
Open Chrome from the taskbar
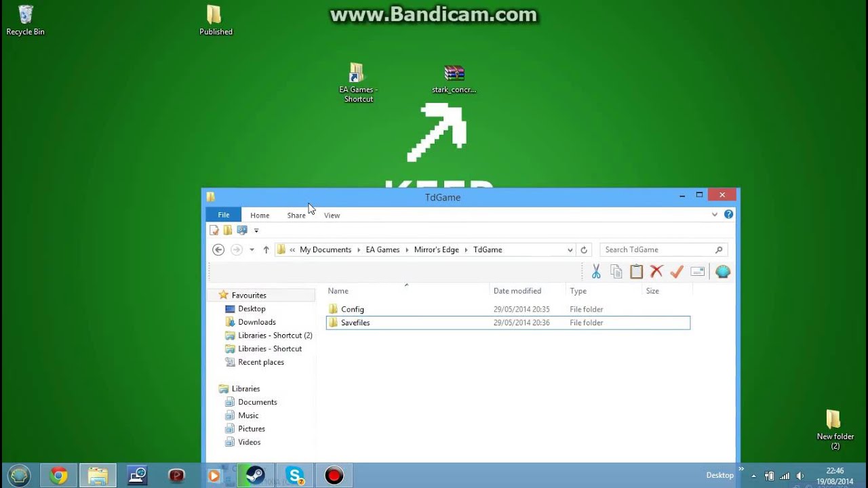58,476
